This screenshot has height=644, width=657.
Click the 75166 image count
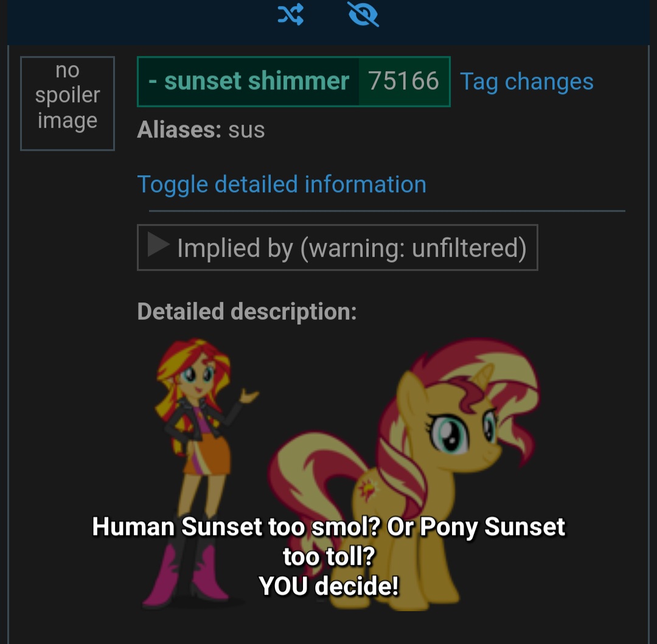(403, 81)
